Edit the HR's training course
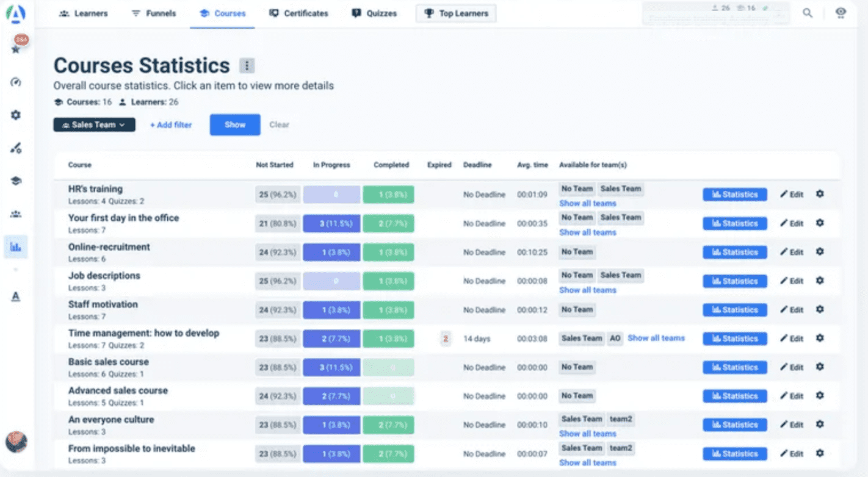 point(792,195)
